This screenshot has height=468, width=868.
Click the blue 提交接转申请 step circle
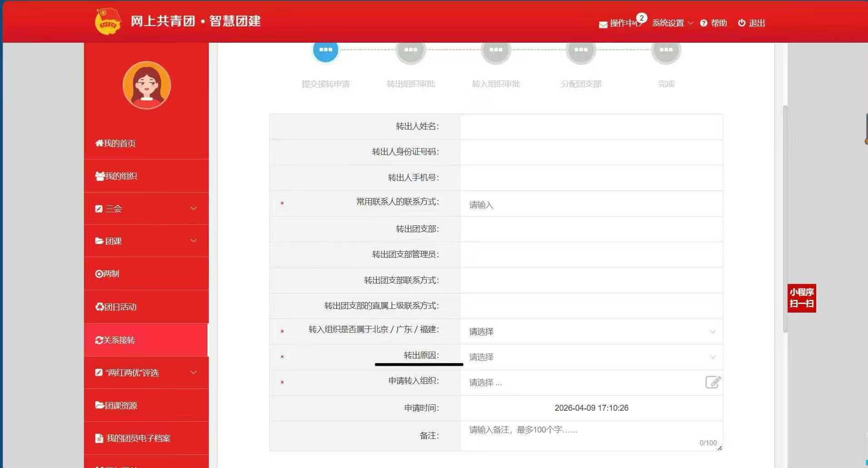tap(325, 50)
